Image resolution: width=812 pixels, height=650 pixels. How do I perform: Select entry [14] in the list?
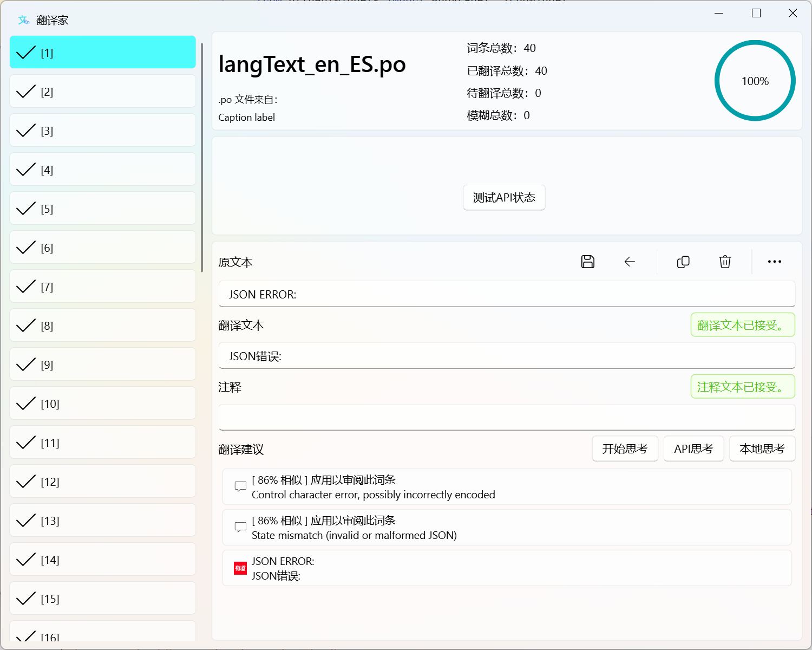(x=103, y=560)
